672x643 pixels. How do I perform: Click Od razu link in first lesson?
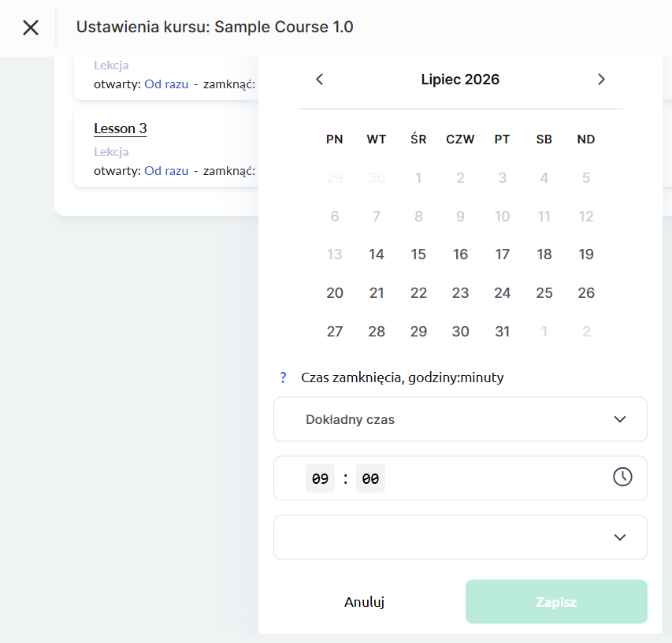166,84
